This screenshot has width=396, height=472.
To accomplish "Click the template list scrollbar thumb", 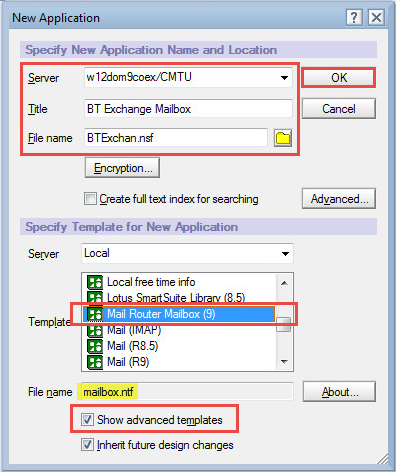I will coord(284,324).
